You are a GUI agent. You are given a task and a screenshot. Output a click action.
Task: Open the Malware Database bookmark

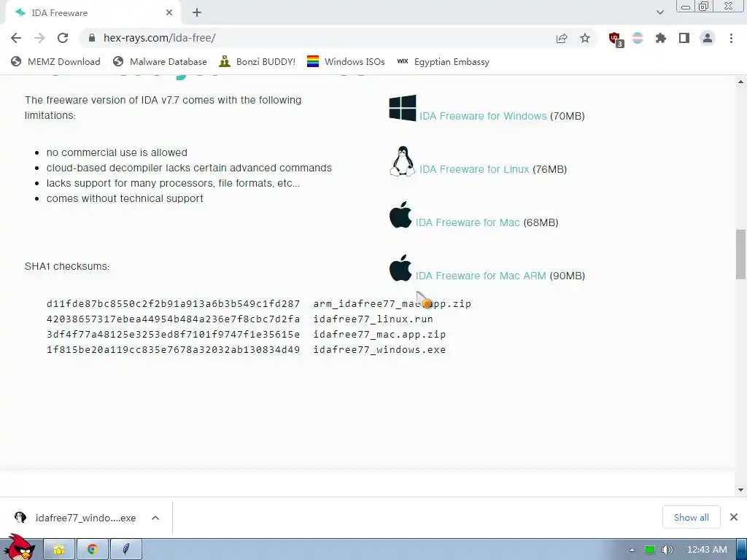[160, 62]
